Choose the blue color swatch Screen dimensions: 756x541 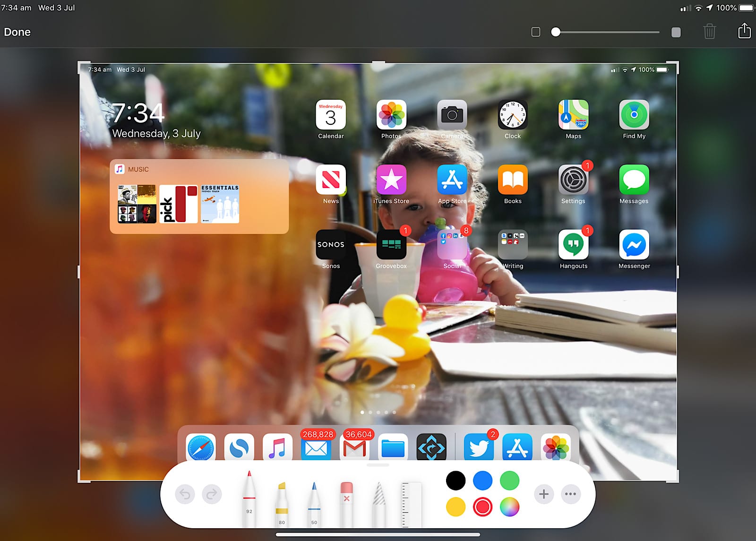coord(482,481)
